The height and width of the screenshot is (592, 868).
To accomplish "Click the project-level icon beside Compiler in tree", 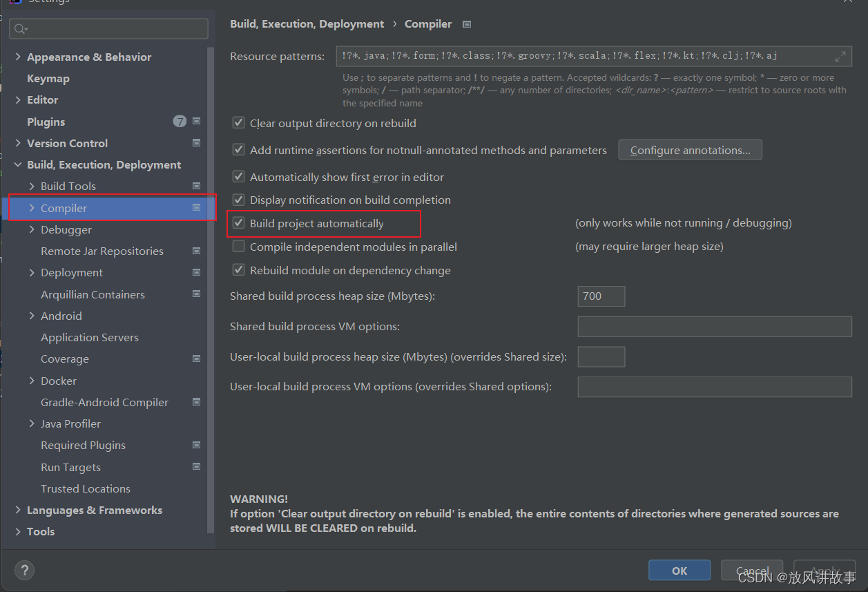I will pyautogui.click(x=197, y=208).
